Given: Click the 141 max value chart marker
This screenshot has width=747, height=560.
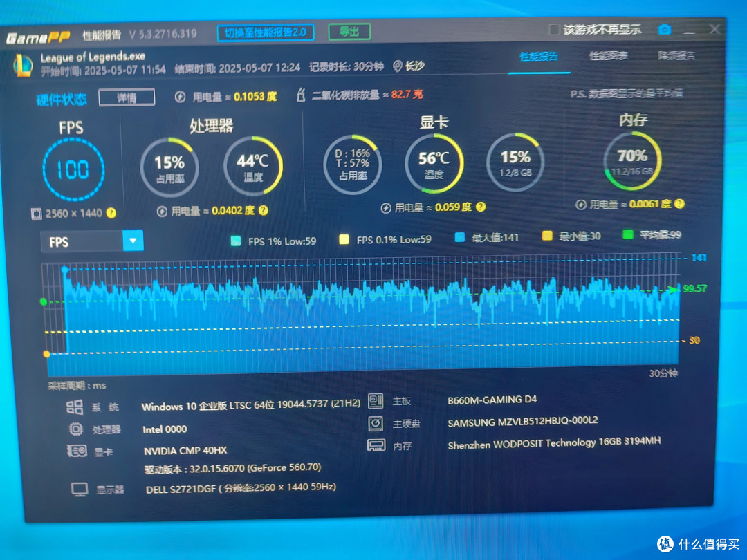Looking at the screenshot, I should [x=699, y=258].
